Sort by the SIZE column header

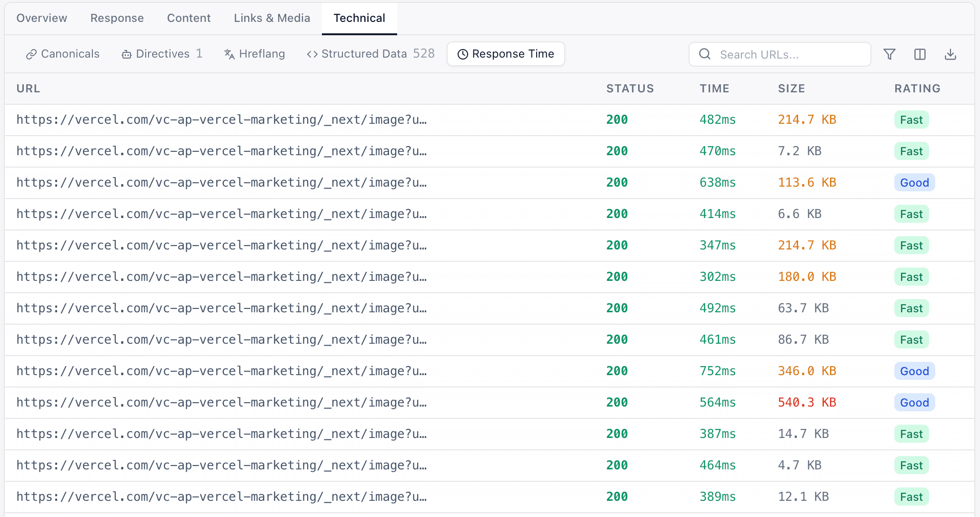click(791, 89)
